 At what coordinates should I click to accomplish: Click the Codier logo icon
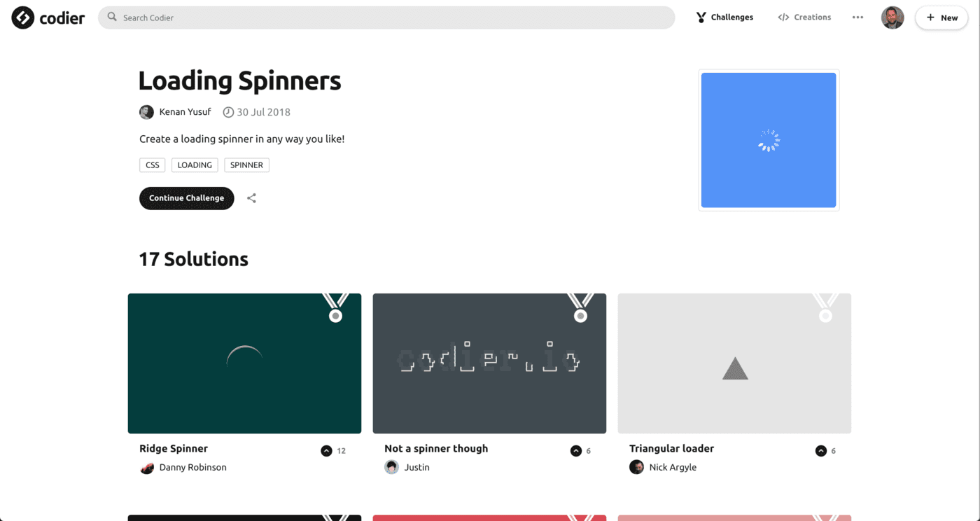coord(23,18)
